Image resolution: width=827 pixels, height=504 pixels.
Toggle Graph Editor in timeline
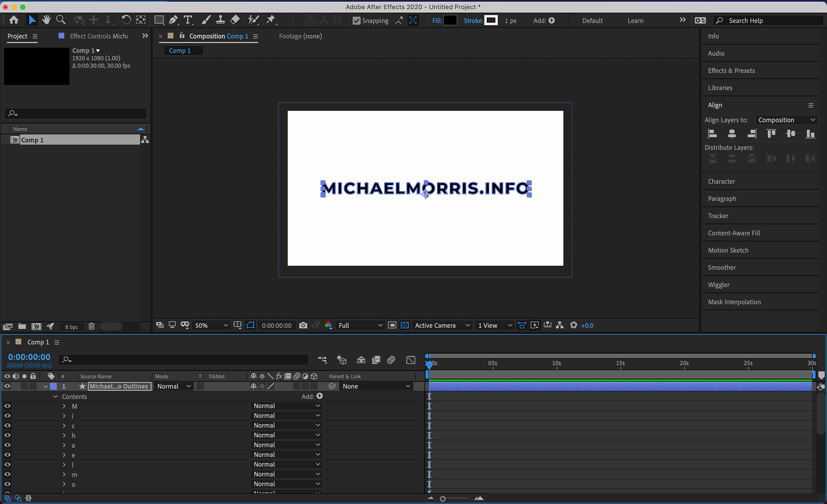tap(410, 360)
